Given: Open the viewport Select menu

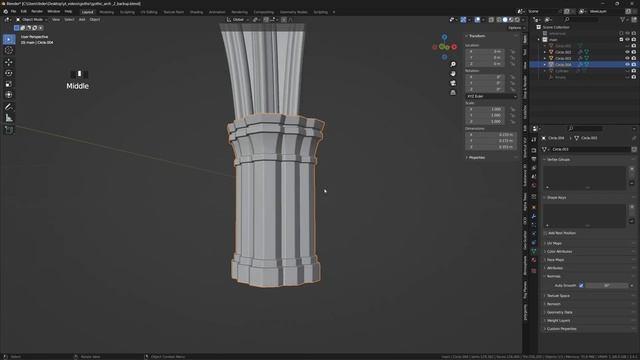Looking at the screenshot, I should tap(69, 20).
